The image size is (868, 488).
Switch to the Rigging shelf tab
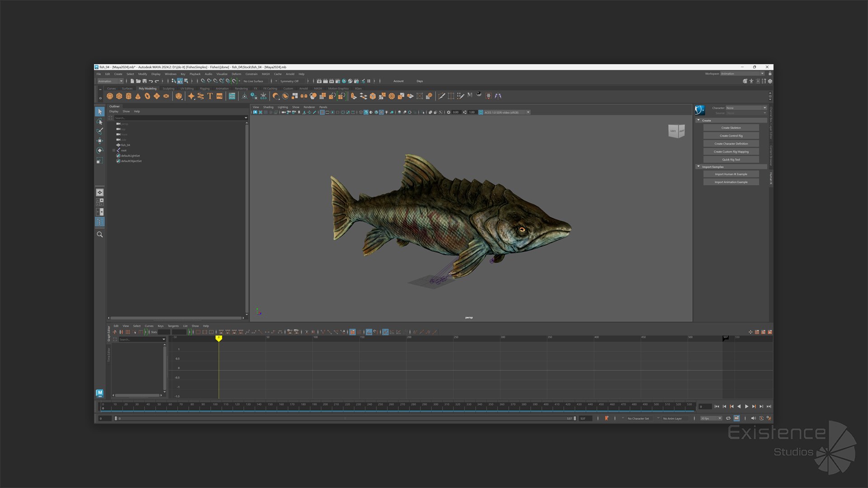coord(205,89)
